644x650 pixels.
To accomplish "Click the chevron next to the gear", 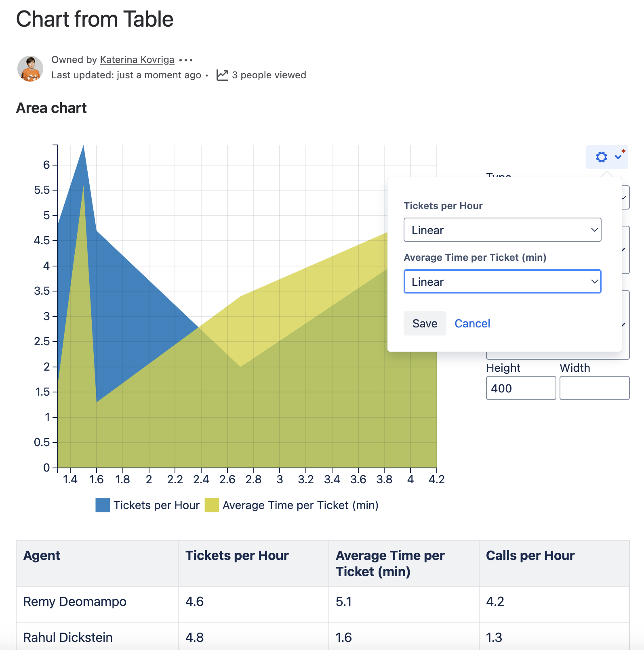I will (x=618, y=157).
